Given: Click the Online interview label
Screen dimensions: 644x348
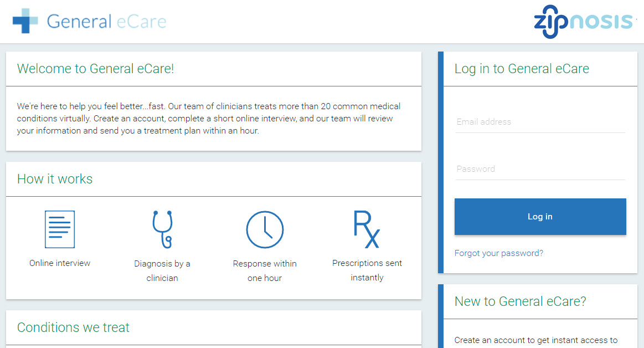Looking at the screenshot, I should [x=60, y=263].
